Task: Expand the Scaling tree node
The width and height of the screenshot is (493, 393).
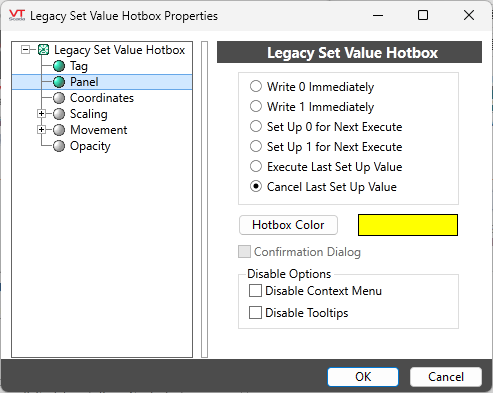Action: tap(41, 114)
